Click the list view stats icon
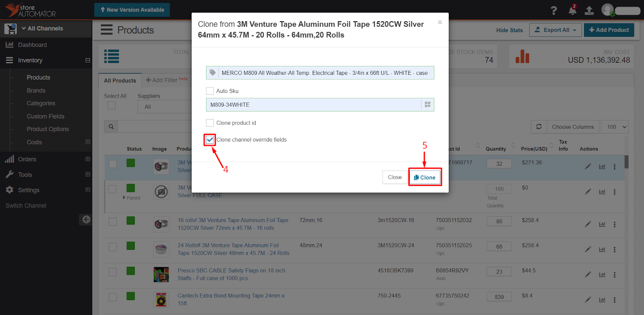The height and width of the screenshot is (315, 644). click(111, 56)
